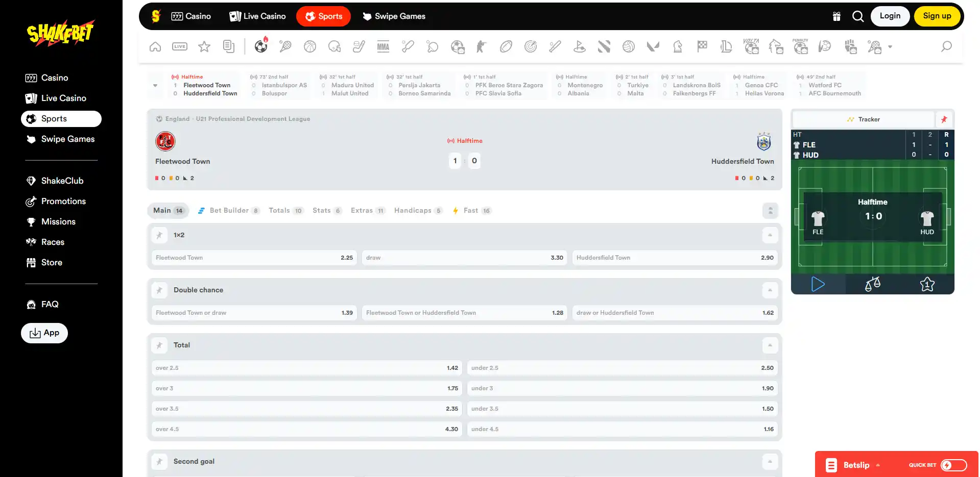Open Live Casino in top navigation bar
The height and width of the screenshot is (477, 980).
click(x=257, y=16)
